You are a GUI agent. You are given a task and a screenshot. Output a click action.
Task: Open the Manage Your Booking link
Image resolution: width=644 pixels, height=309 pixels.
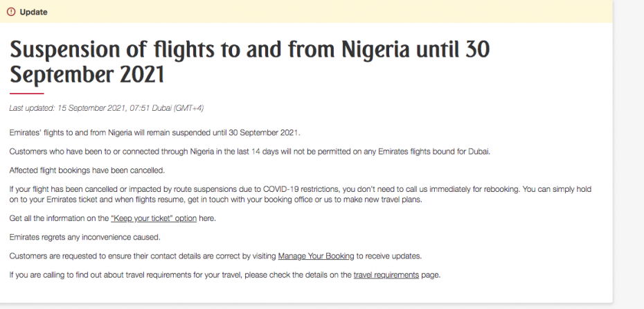coord(316,256)
